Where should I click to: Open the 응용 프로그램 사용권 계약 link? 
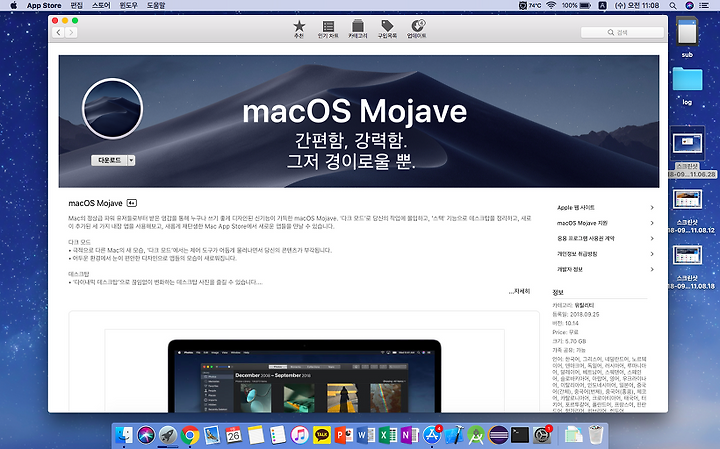point(585,238)
